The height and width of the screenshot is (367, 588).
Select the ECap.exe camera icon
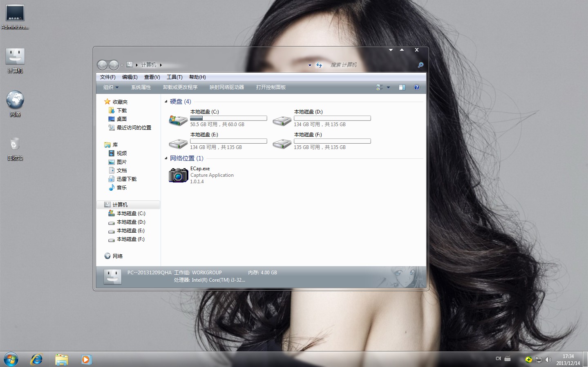[x=179, y=175]
